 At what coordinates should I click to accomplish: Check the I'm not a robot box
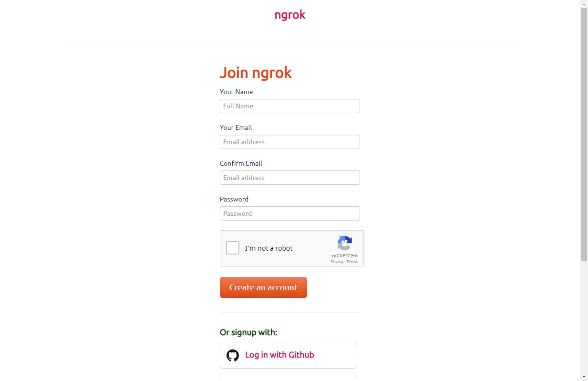(x=233, y=248)
